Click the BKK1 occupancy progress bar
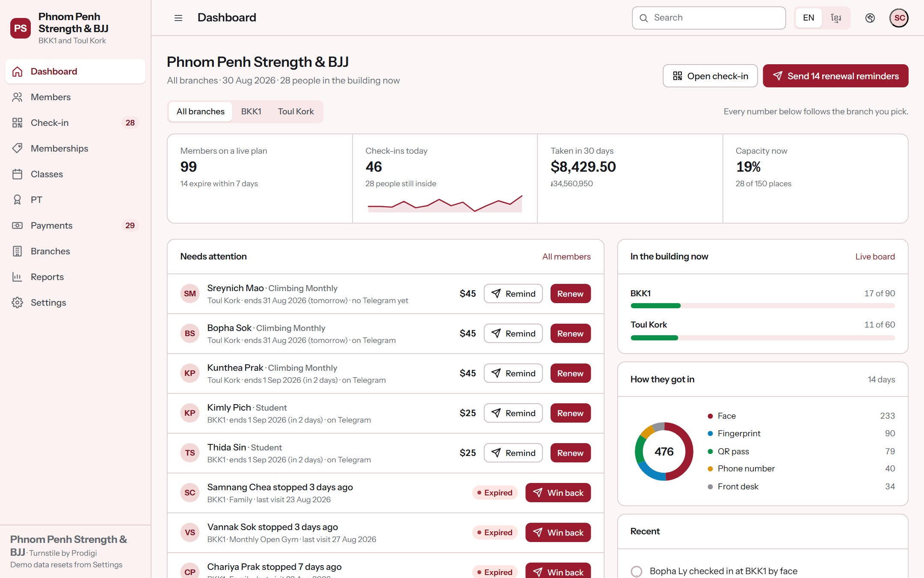The image size is (924, 578). 763,306
